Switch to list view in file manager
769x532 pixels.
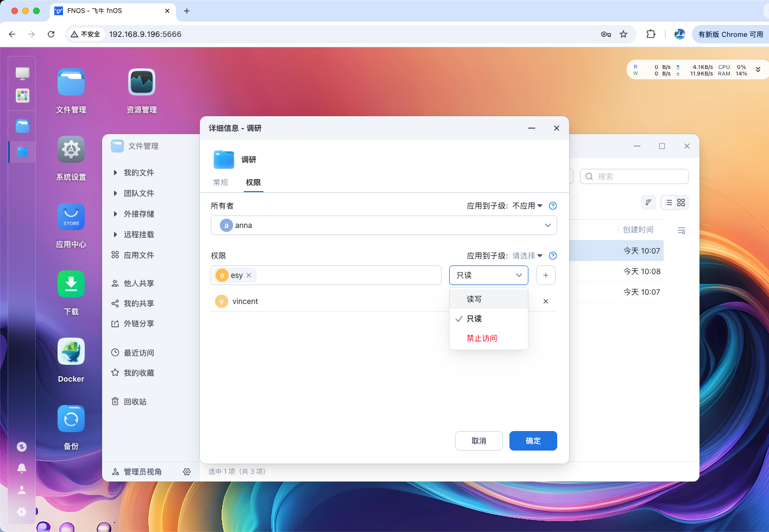point(669,202)
